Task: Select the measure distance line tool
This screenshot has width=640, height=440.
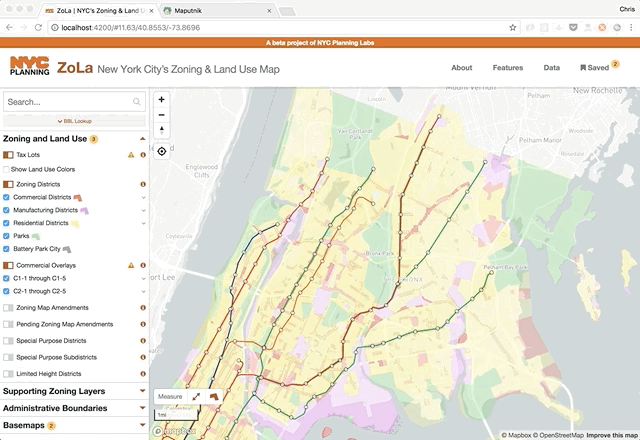Action: pyautogui.click(x=196, y=396)
